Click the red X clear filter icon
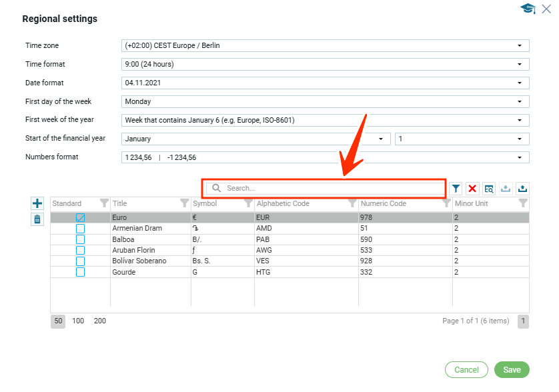559x392 pixels. click(x=472, y=189)
